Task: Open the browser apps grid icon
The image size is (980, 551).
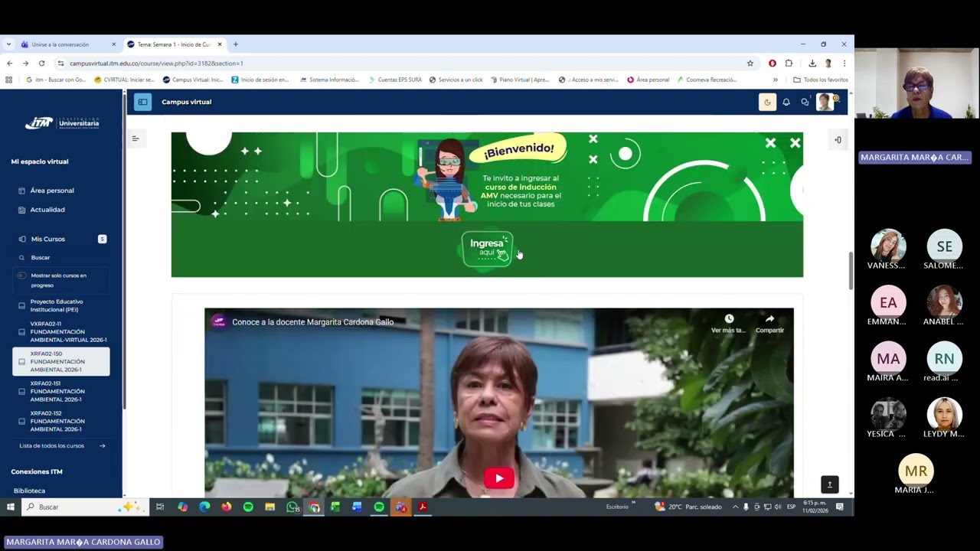Action: click(x=9, y=80)
